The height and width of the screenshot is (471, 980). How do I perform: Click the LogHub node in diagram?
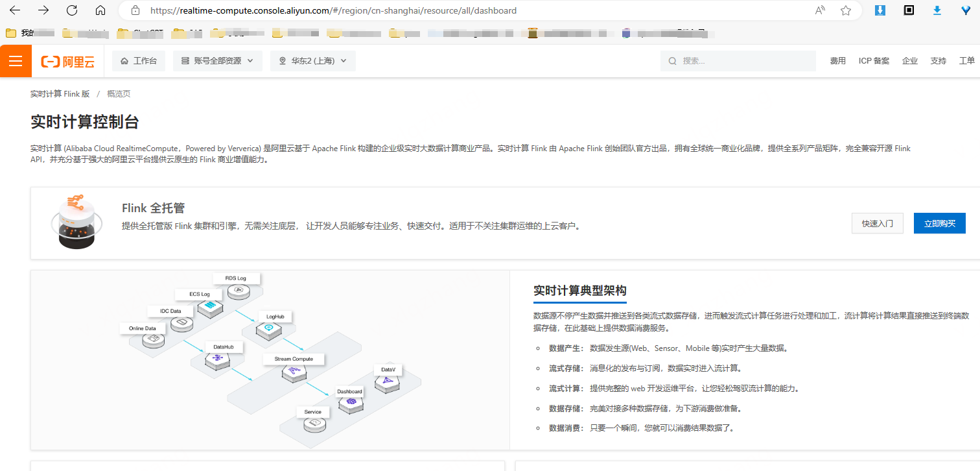coord(275,324)
